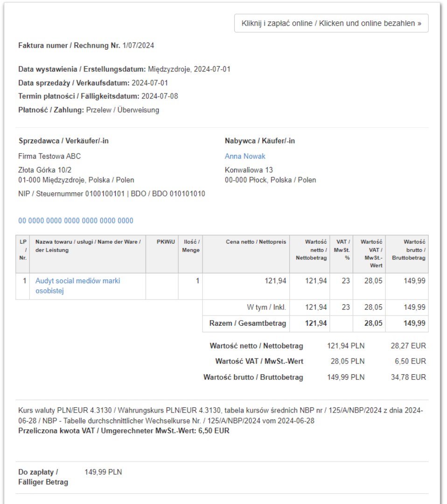Click 'W tym / Inkl.' row label

tap(266, 307)
